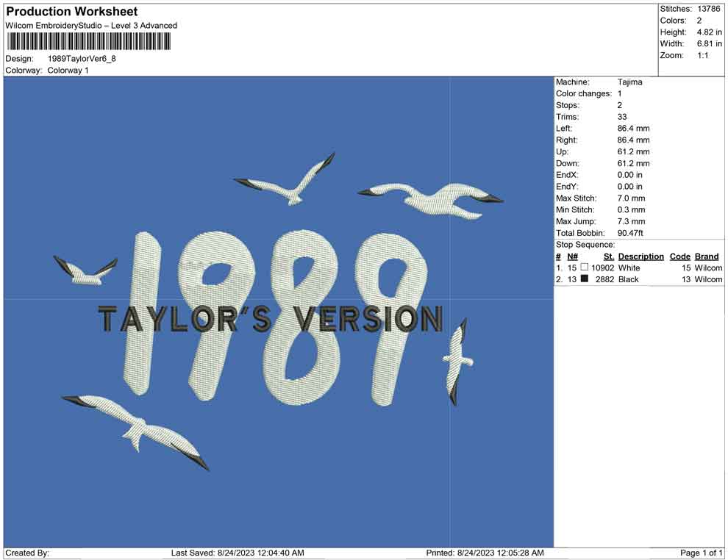Image resolution: width=728 pixels, height=560 pixels.
Task: Click the 'Up:' value '61.2 mm'
Action: 633,151
